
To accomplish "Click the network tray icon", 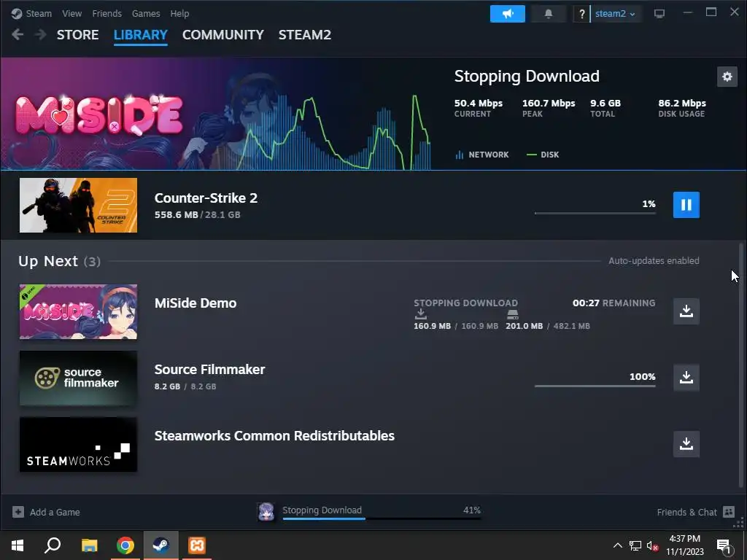I will tap(635, 545).
